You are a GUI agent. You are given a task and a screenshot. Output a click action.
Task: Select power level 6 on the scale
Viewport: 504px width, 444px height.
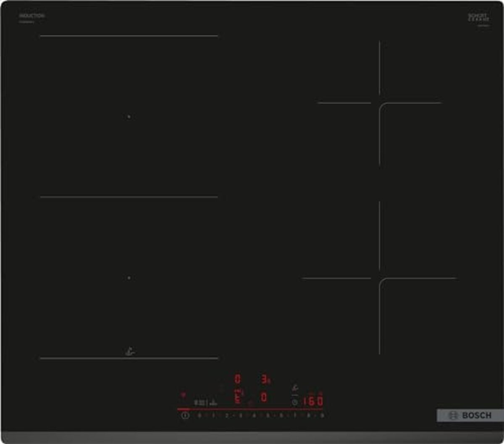pyautogui.click(x=281, y=415)
